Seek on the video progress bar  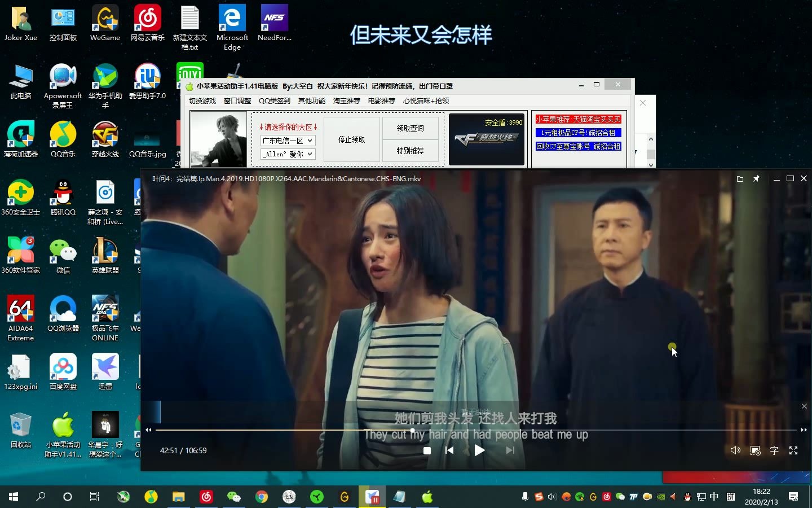476,430
